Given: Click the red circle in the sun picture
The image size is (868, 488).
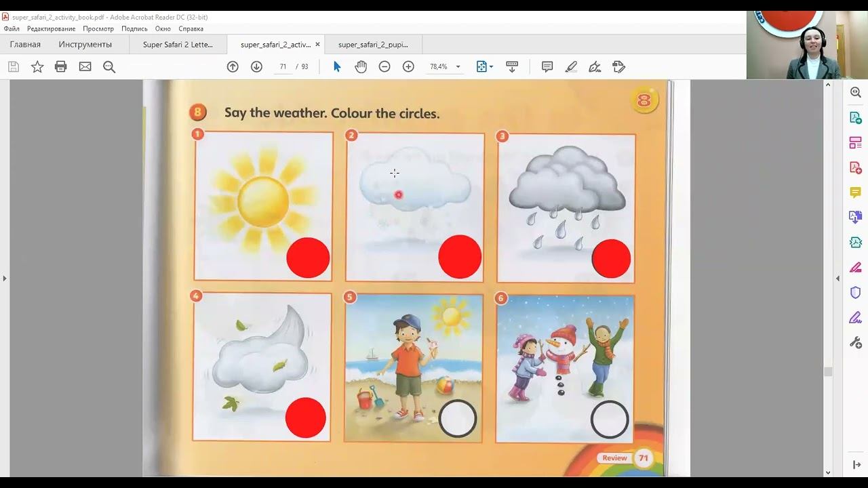Looking at the screenshot, I should click(x=308, y=258).
